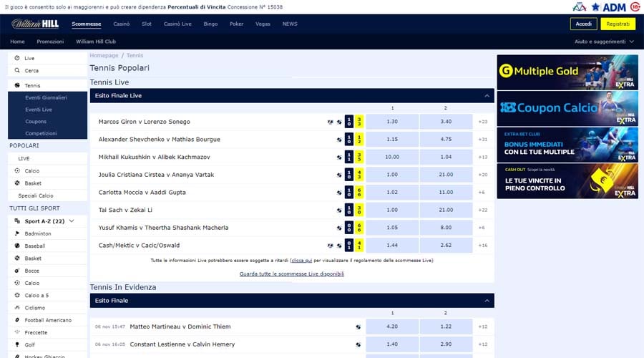The height and width of the screenshot is (358, 644).
Task: Open the Coupon Calcio promo banner
Action: (567, 109)
